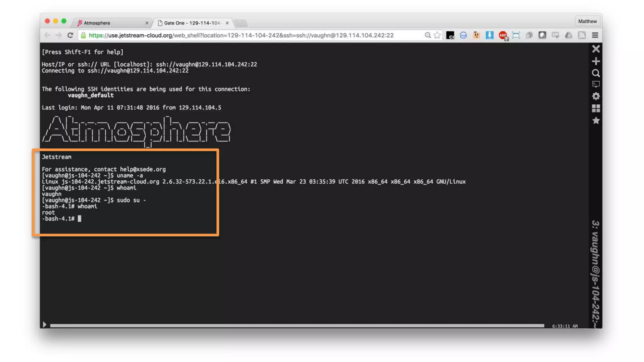
Task: Close the terminal with the Gate One X icon
Action: click(x=596, y=49)
